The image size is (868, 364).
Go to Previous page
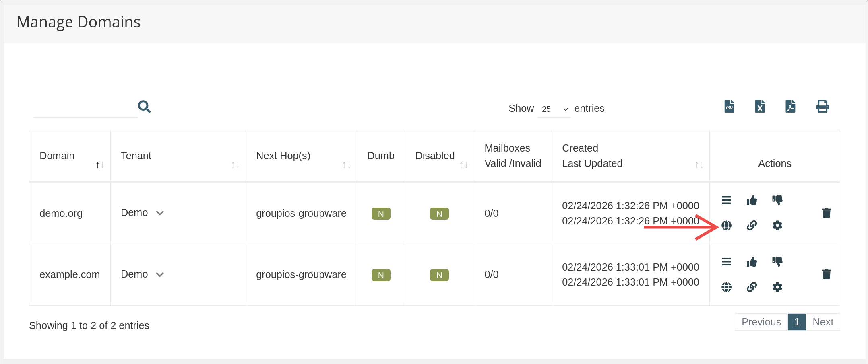(x=761, y=322)
